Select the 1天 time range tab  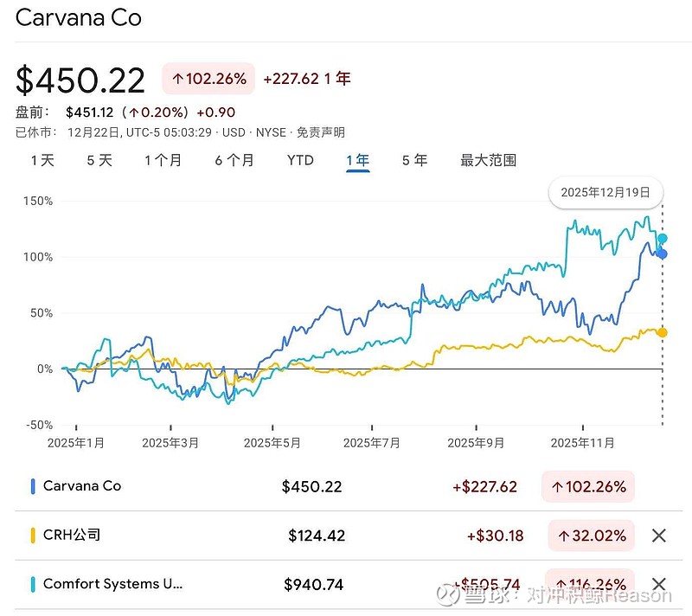42,160
